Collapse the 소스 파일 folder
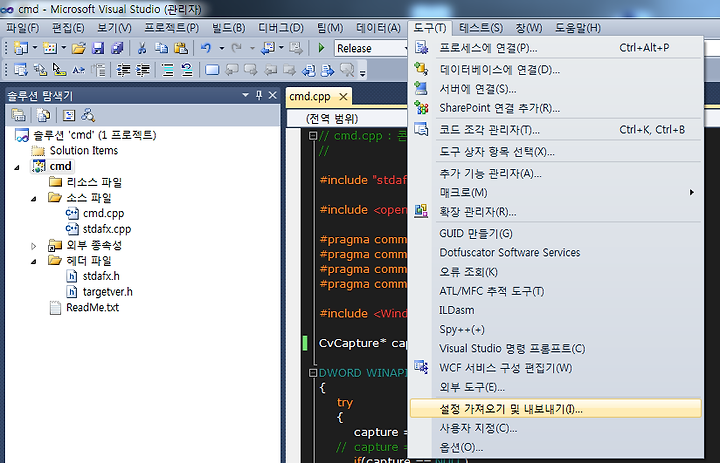 click(x=34, y=199)
